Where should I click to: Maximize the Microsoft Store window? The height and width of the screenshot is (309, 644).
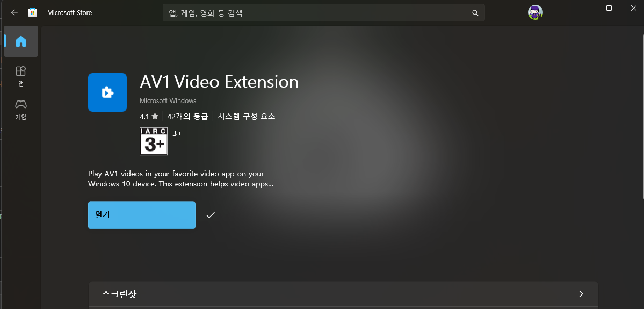tap(609, 8)
